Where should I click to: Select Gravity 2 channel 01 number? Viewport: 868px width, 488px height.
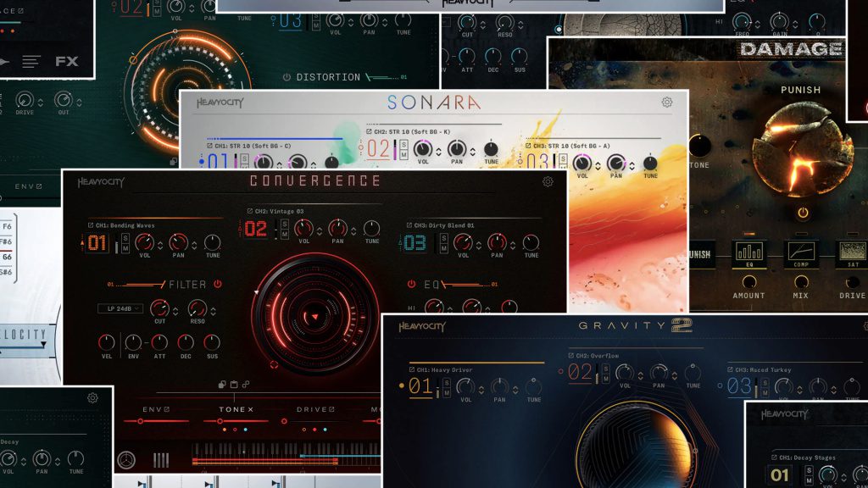pos(420,386)
